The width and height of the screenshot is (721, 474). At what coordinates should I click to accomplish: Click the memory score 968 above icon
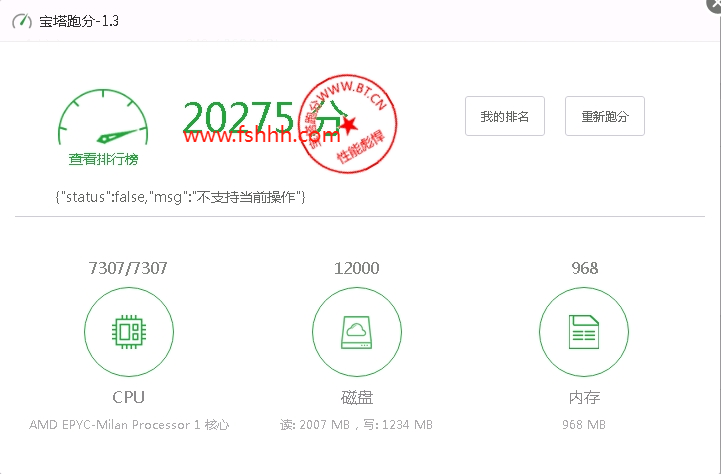584,268
